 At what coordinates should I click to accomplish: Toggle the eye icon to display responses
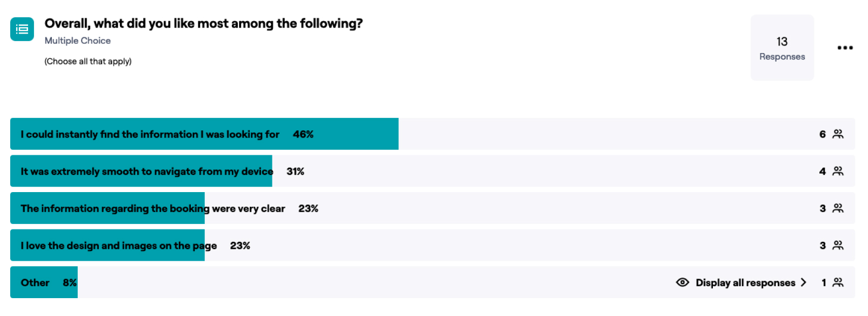[683, 282]
